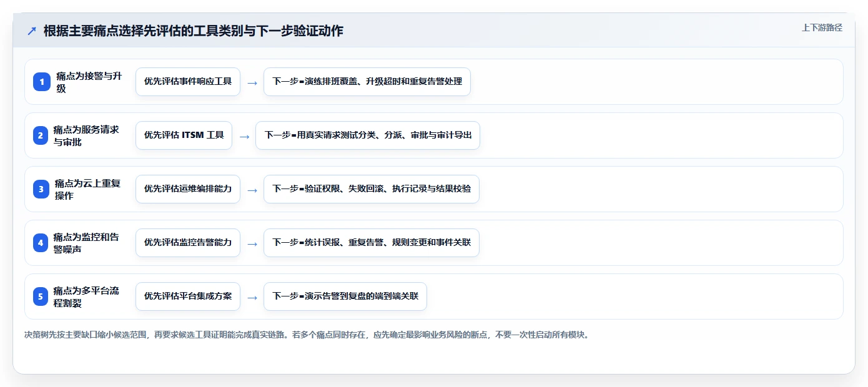
Task: Click the 痛点为接警与升级 label
Action: click(x=89, y=82)
